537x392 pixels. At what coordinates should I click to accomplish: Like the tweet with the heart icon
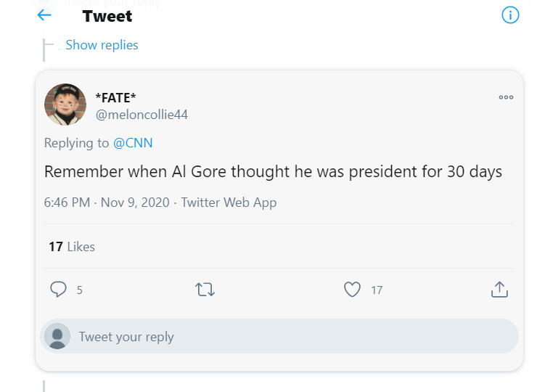coord(352,290)
